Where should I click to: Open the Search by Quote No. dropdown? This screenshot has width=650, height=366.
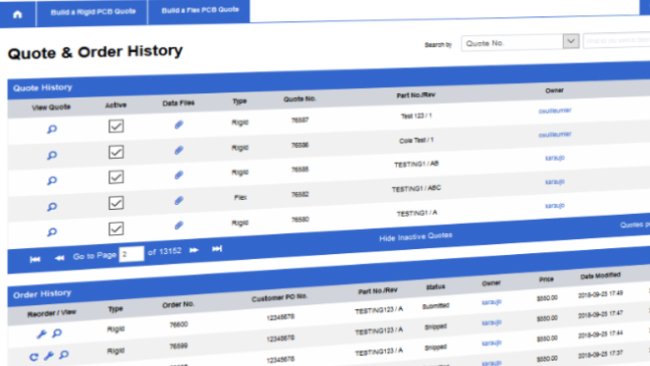tap(571, 41)
